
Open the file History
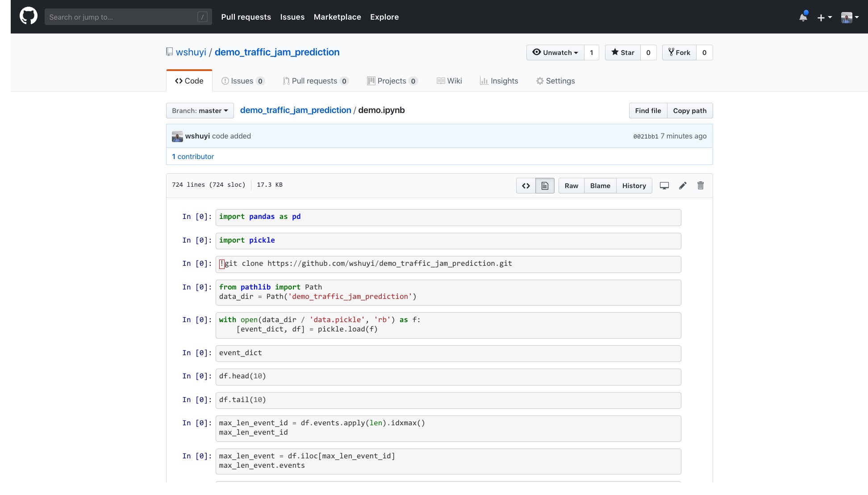click(634, 186)
